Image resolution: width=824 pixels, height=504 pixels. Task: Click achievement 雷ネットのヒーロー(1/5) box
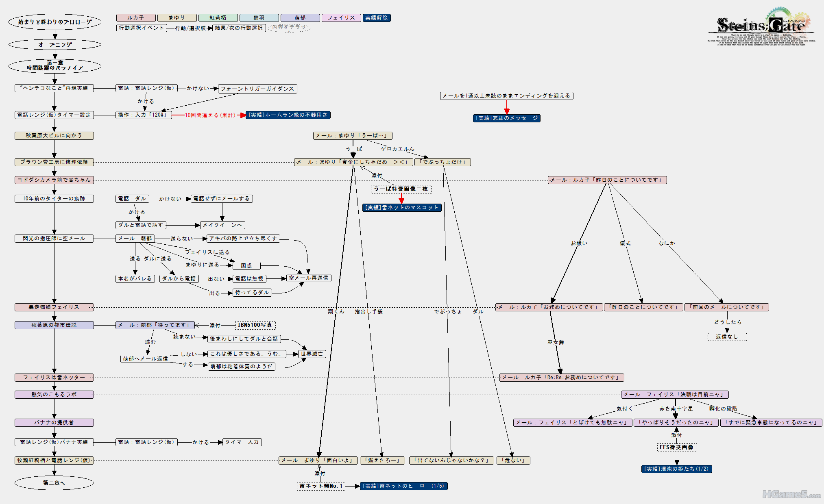pos(403,486)
